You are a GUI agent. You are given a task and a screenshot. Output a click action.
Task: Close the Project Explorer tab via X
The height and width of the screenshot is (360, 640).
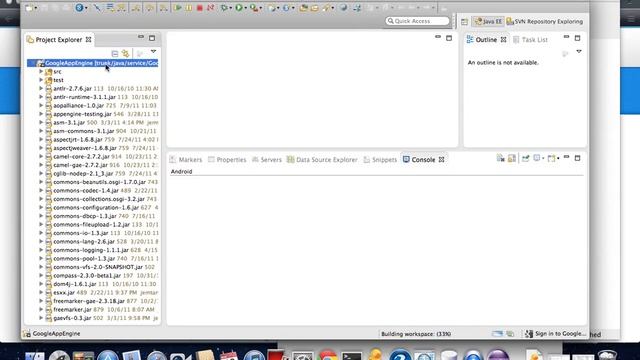[x=88, y=40]
